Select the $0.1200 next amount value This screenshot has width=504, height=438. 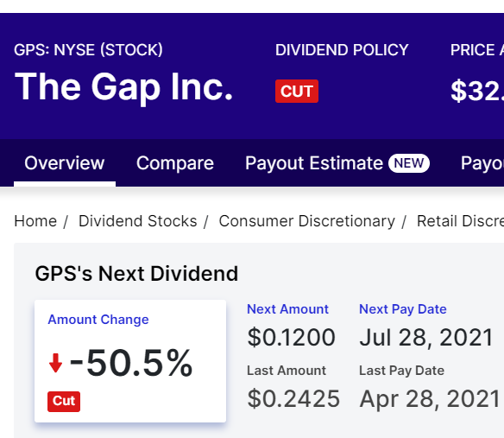291,337
